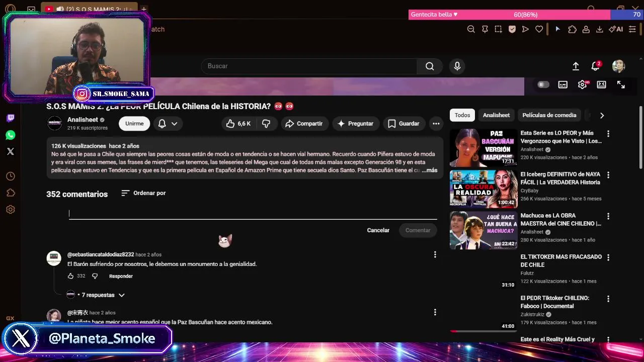Open video player settings gear
The image size is (644, 362).
[583, 85]
